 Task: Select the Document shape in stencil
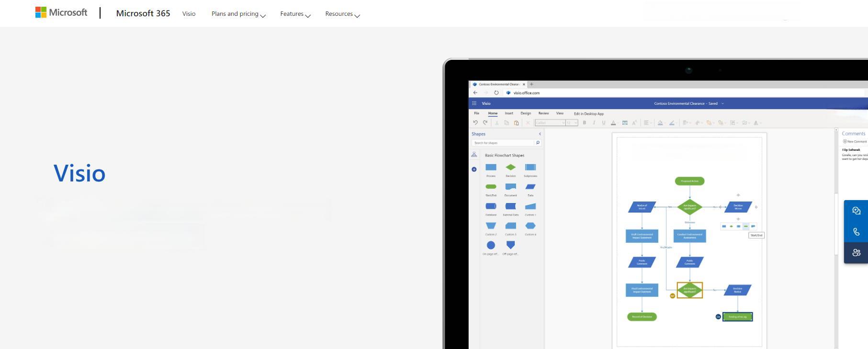[511, 187]
